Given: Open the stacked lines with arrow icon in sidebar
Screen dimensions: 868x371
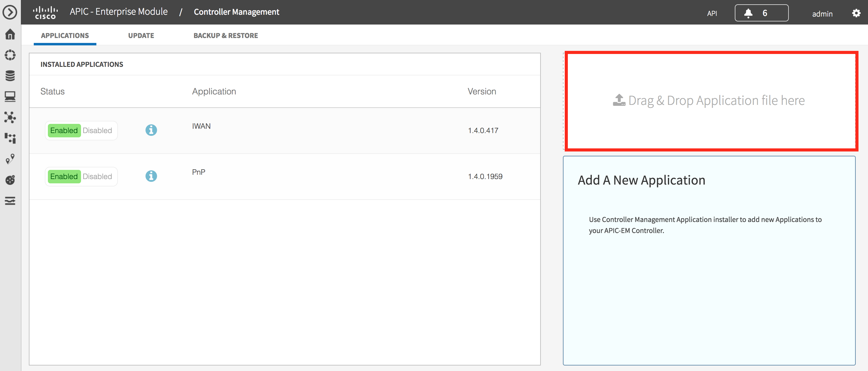Looking at the screenshot, I should 10,201.
